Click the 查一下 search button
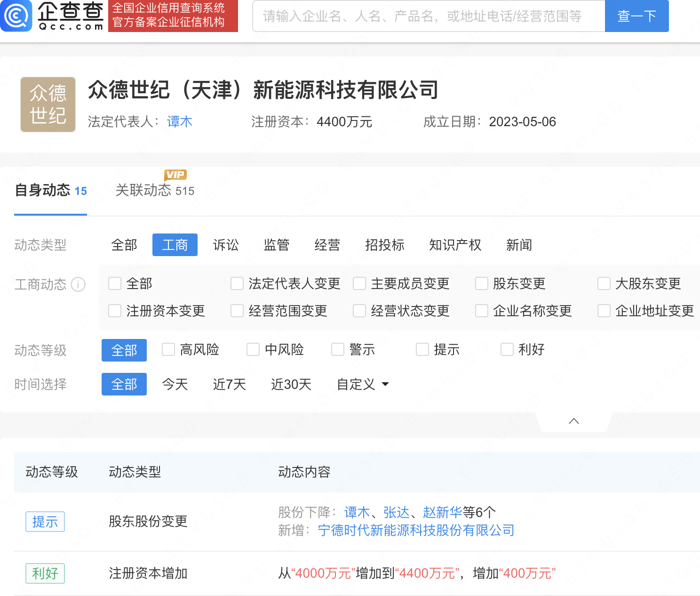Screen dimensions: 700x596 coord(637,16)
